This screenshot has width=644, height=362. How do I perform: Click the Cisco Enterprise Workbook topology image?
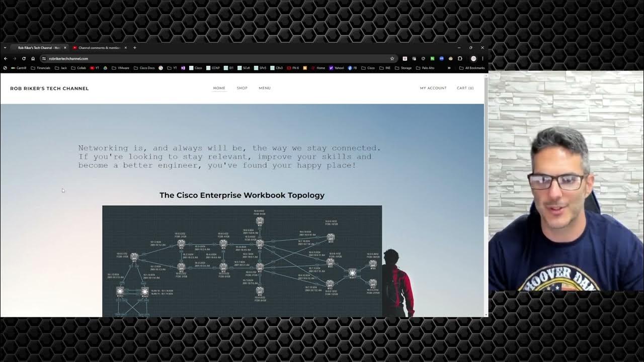[242, 261]
